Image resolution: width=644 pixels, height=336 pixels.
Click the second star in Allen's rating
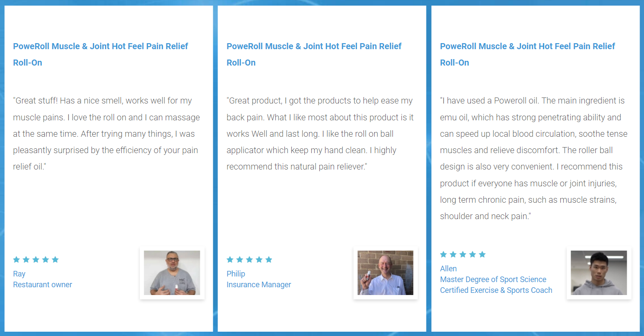(x=453, y=254)
